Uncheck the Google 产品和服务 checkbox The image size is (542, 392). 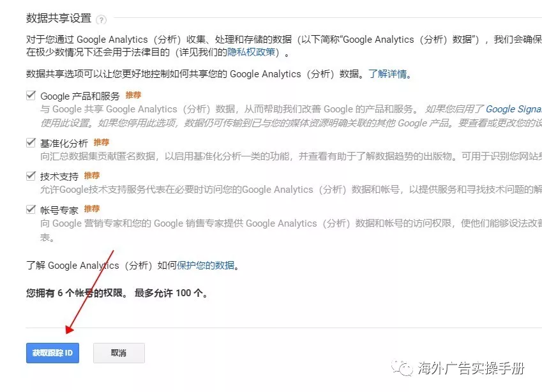click(31, 95)
